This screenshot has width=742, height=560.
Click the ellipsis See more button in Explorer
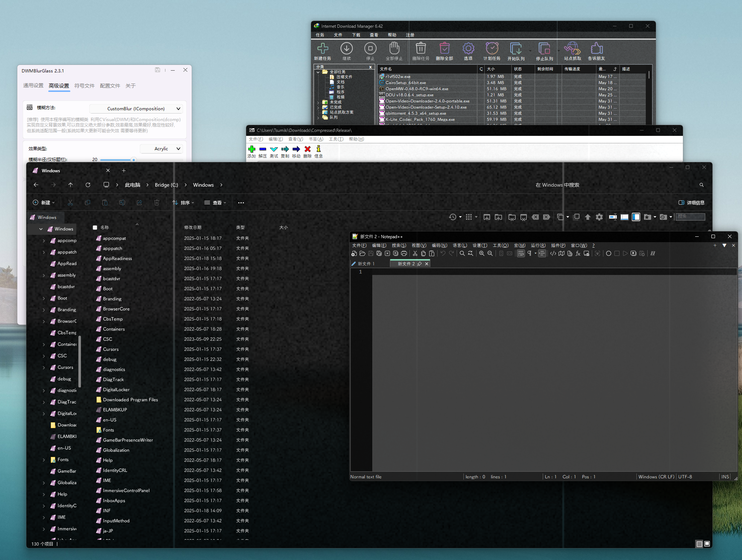241,203
